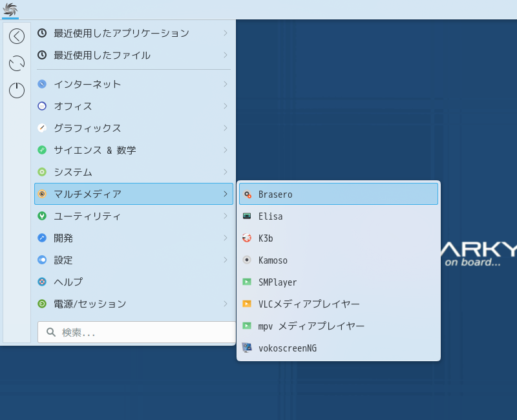Expand the サイエンス & 数学 chevron

click(226, 150)
